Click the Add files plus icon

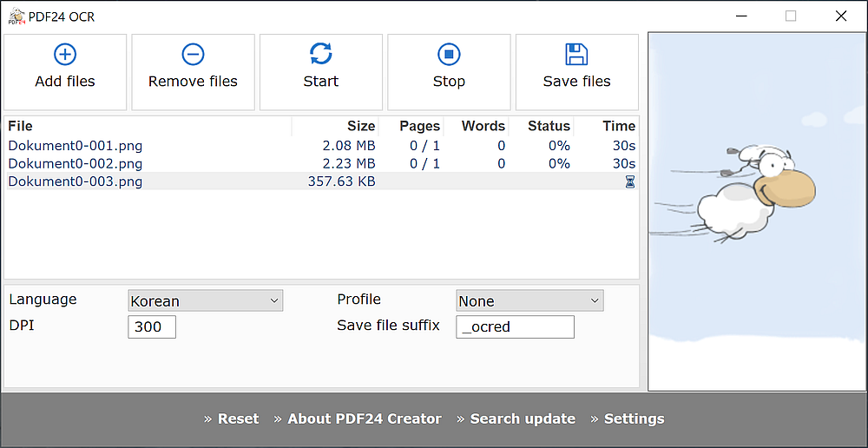[65, 55]
